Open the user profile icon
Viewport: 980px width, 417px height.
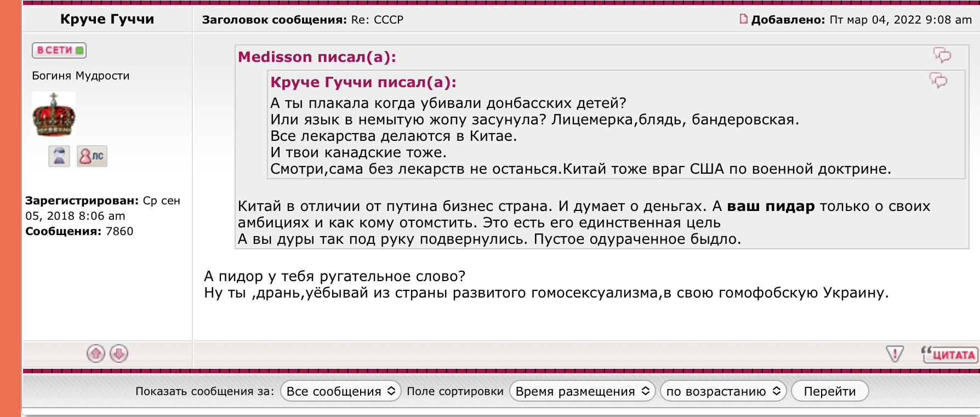(59, 156)
